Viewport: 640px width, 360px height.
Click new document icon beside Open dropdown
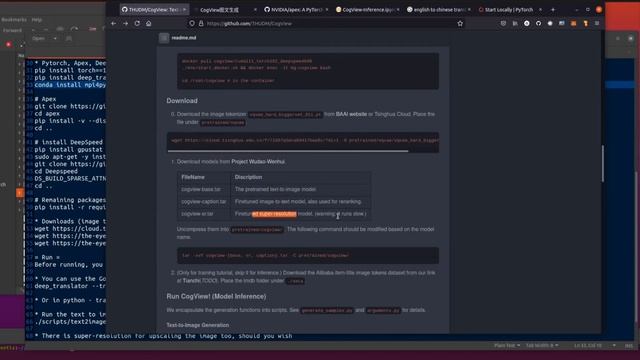[x=69, y=38]
